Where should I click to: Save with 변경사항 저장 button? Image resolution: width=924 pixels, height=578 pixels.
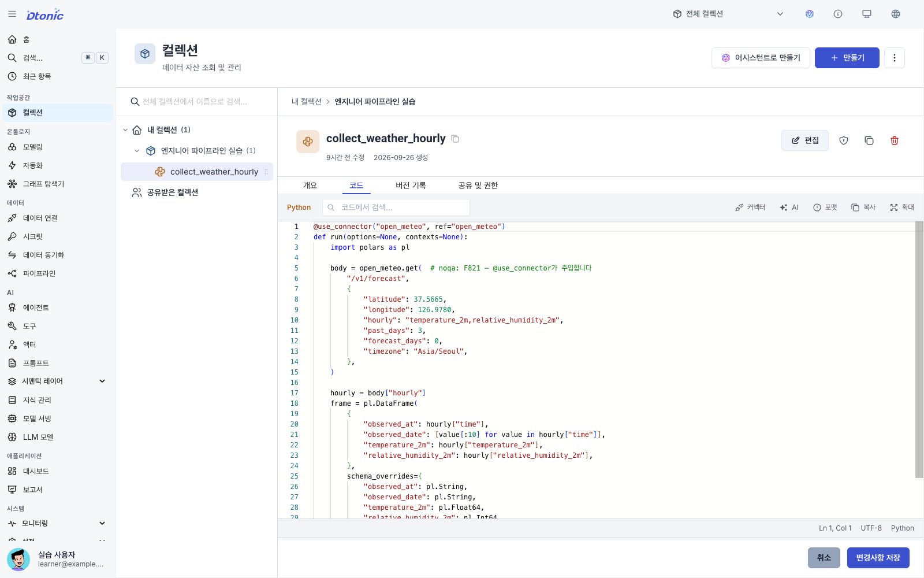coord(878,558)
